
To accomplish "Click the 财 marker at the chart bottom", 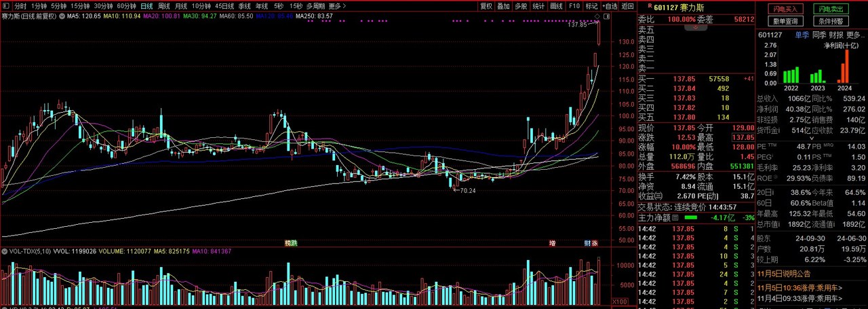I will tap(587, 242).
